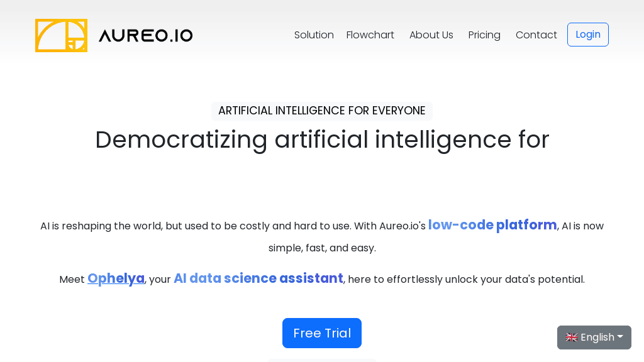Screen dimensions: 644x362
Task: Open the AI data science assistant link
Action: 258,278
